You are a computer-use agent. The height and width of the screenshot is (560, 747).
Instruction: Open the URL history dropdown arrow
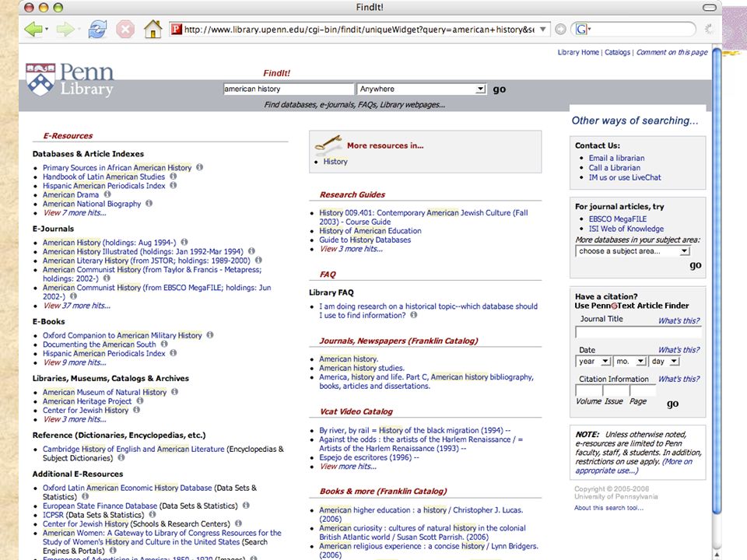(542, 30)
